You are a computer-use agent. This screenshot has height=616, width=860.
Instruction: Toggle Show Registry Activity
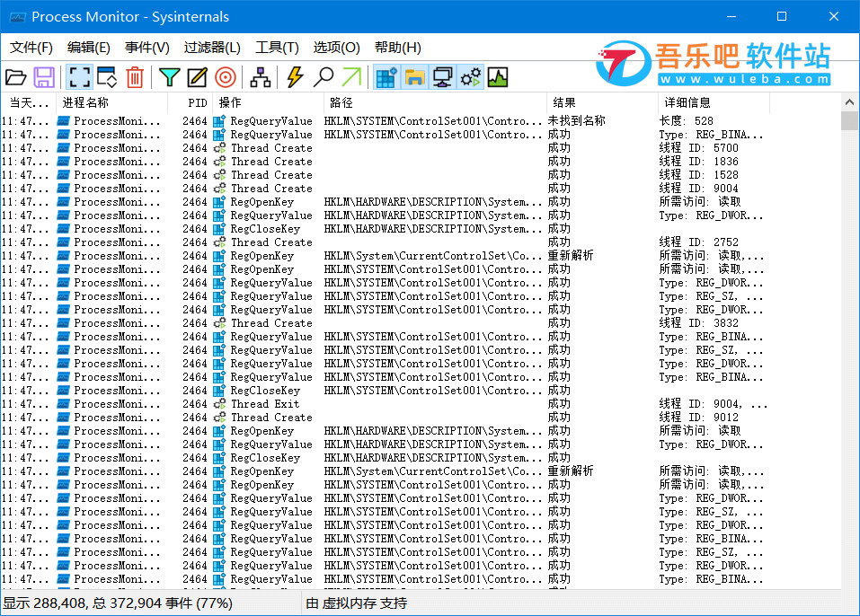386,77
